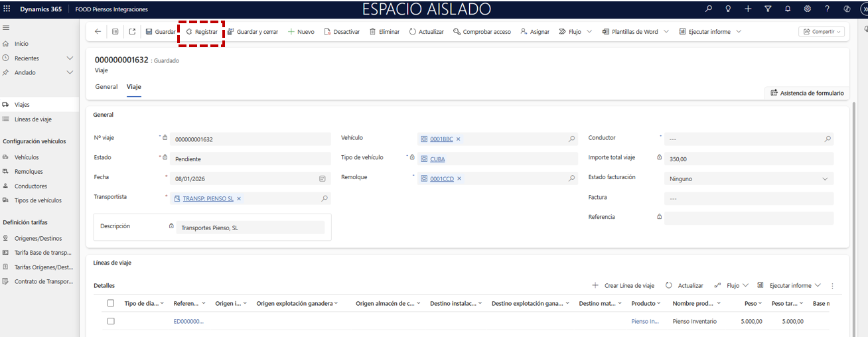
Task: Click the Dynamics 365 app launcher grid
Action: point(7,9)
